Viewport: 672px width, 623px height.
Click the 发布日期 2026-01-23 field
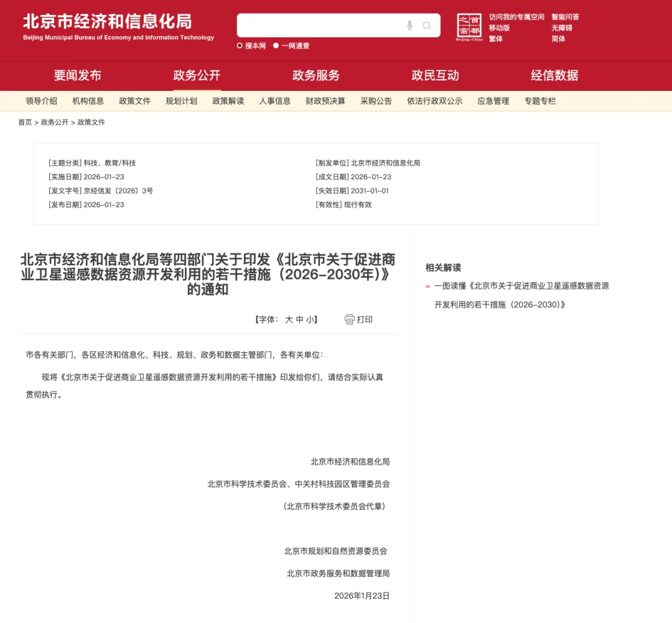pos(86,205)
